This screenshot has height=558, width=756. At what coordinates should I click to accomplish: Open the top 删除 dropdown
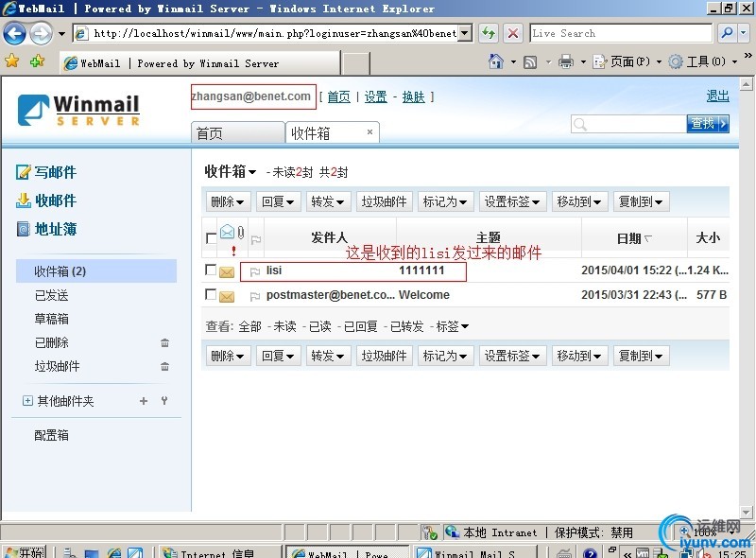(x=228, y=201)
